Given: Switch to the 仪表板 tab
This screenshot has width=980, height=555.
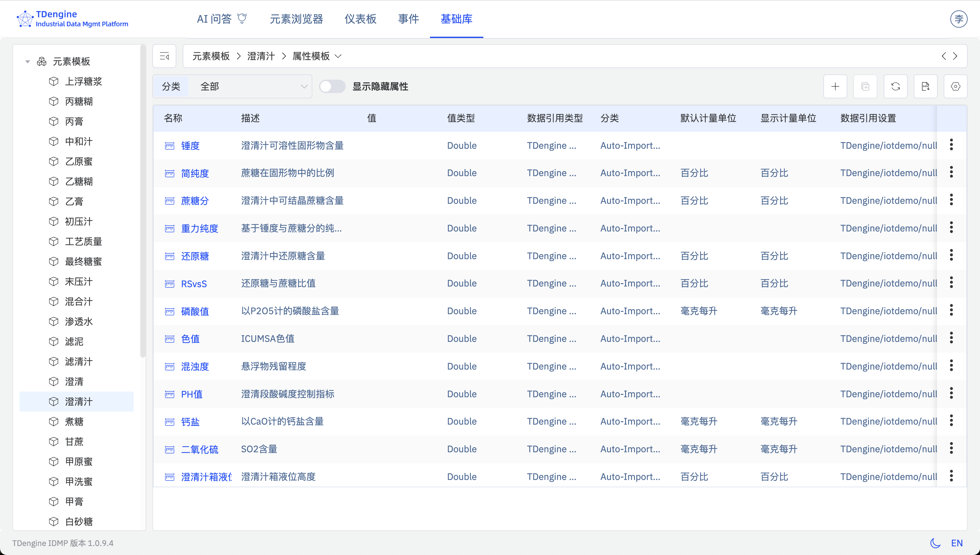Looking at the screenshot, I should [x=360, y=19].
